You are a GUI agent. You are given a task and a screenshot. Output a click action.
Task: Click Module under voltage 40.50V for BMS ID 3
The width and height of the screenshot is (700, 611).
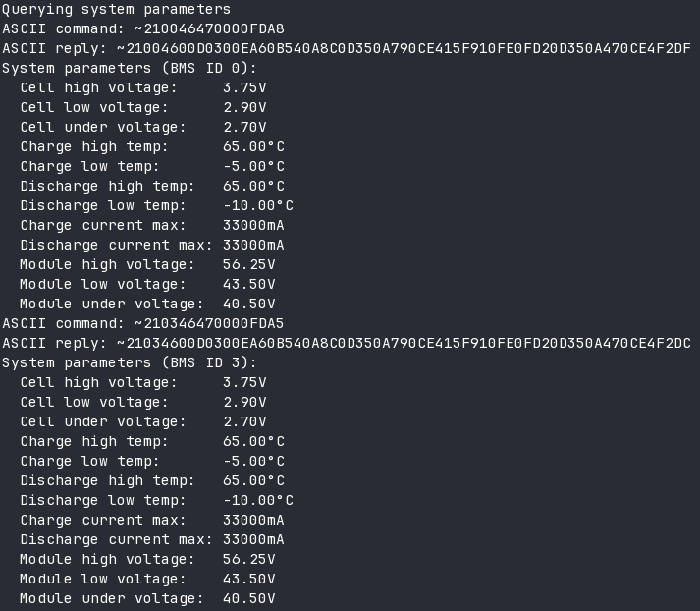[x=248, y=598]
